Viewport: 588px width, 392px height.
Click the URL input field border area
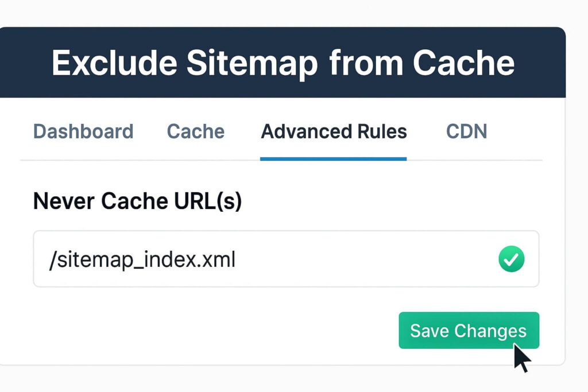tap(287, 232)
